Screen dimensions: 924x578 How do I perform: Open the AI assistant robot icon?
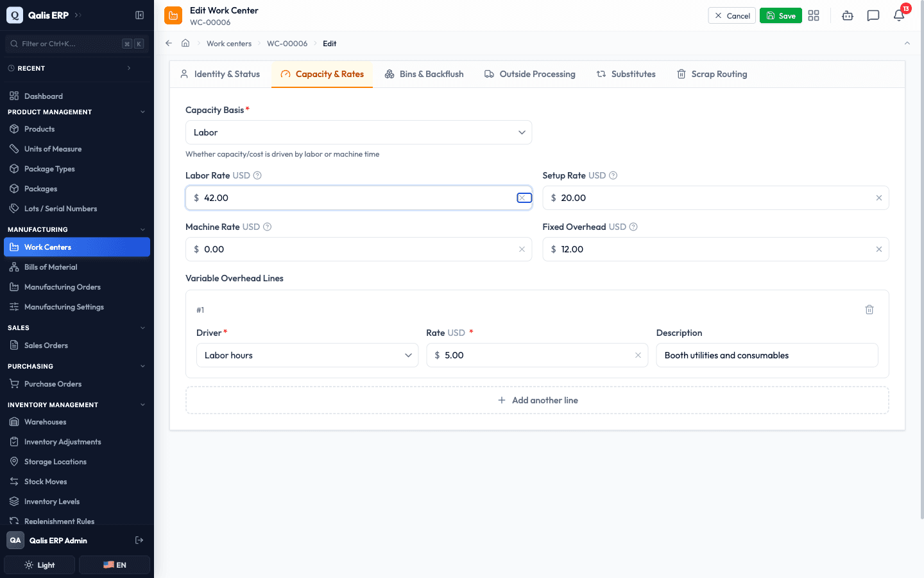coord(848,15)
